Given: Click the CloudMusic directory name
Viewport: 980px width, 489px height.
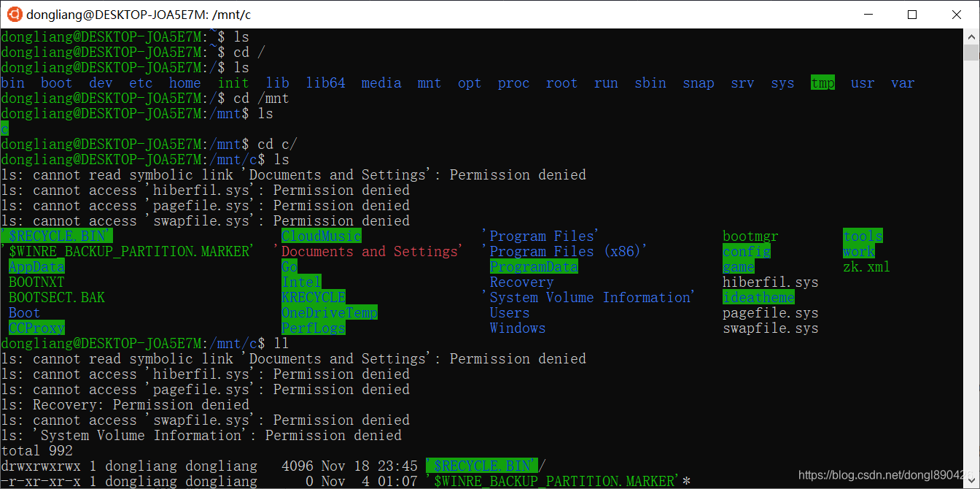Looking at the screenshot, I should [x=320, y=236].
